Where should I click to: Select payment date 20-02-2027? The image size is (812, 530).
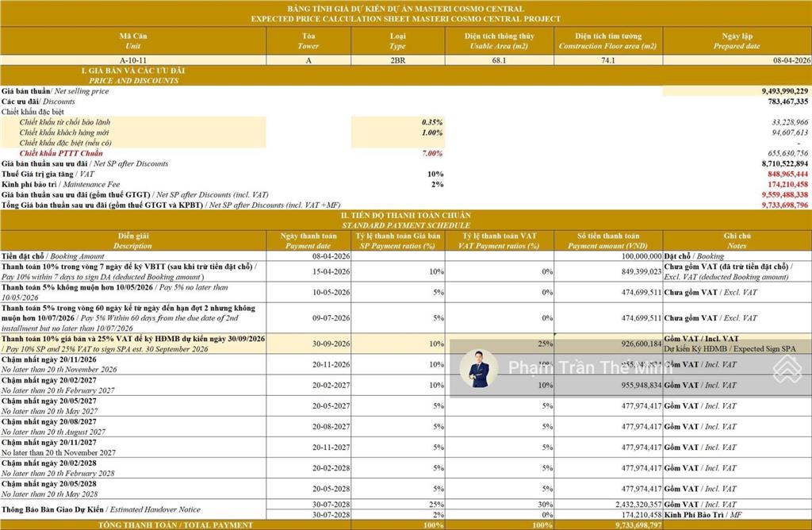pos(331,386)
